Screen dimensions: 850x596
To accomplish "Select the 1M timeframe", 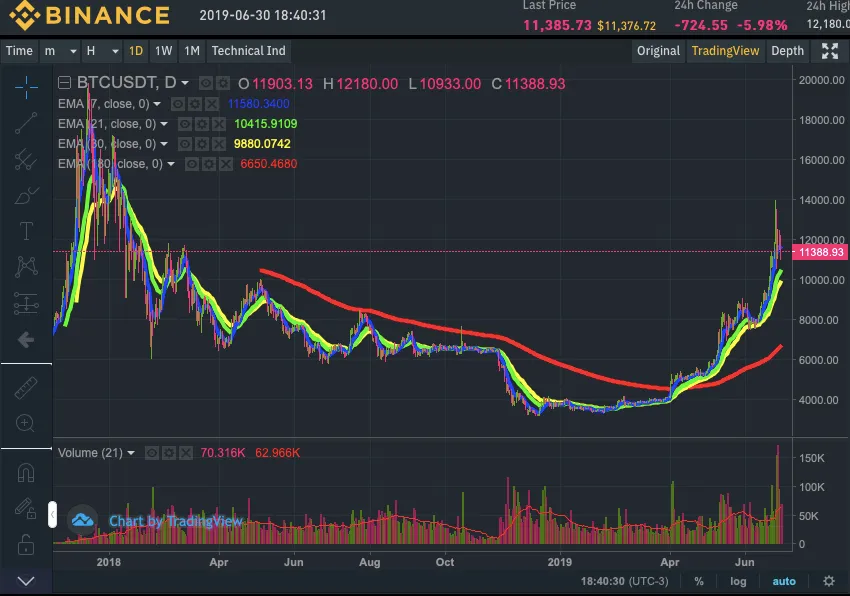I will coord(192,51).
